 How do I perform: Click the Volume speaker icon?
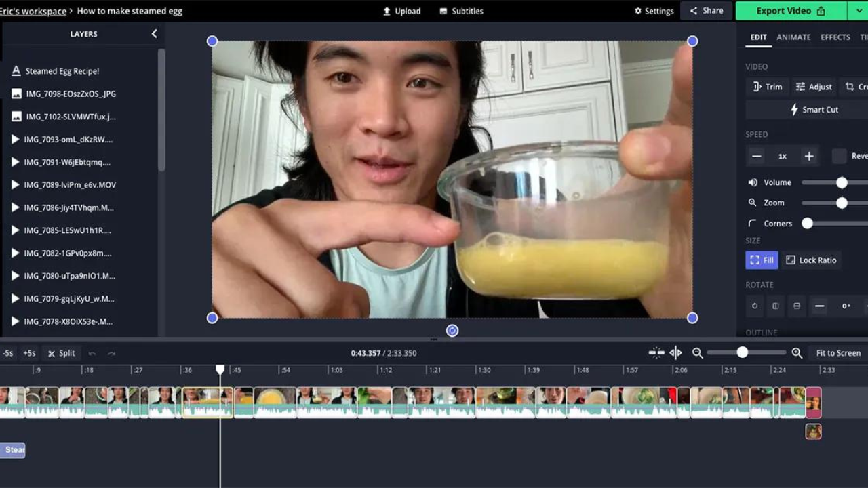coord(751,182)
